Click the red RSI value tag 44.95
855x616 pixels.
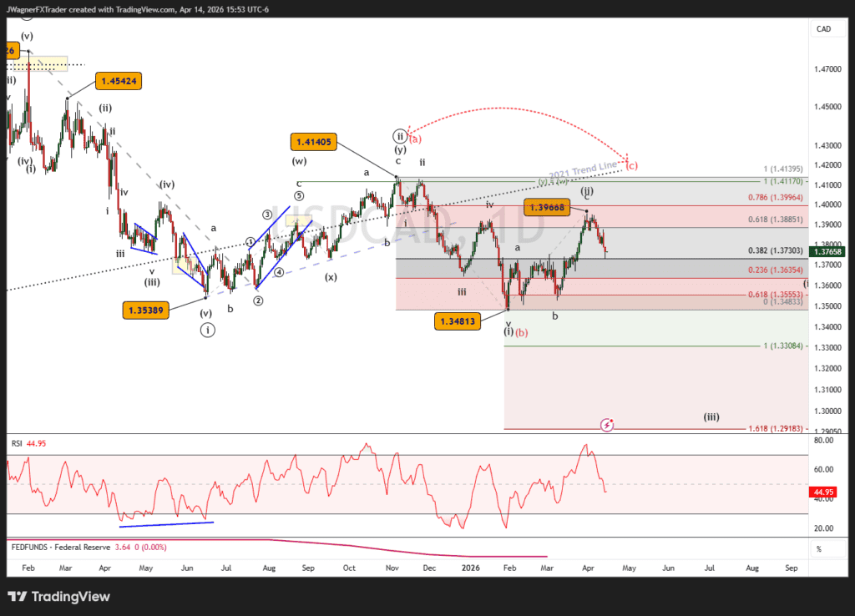tap(822, 492)
